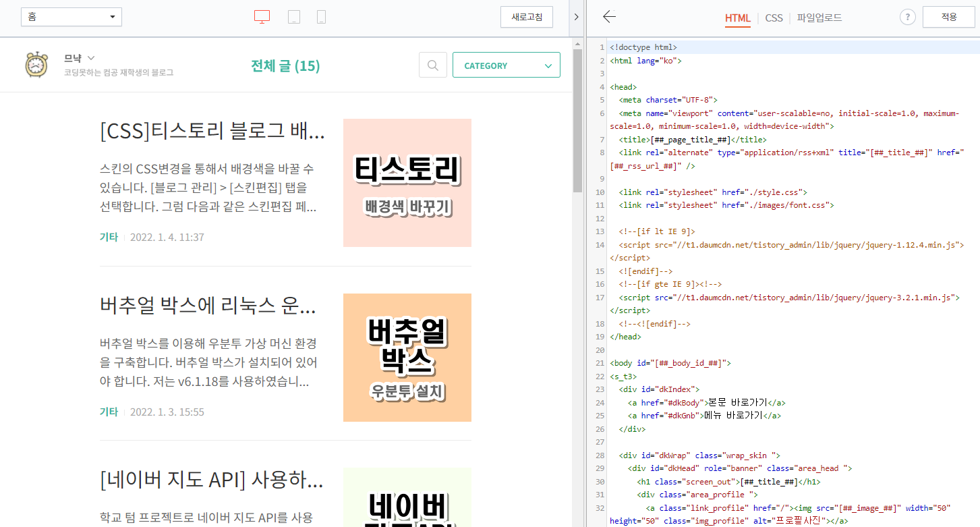
Task: Expand the chevron next to blog name 므냑
Action: point(91,58)
